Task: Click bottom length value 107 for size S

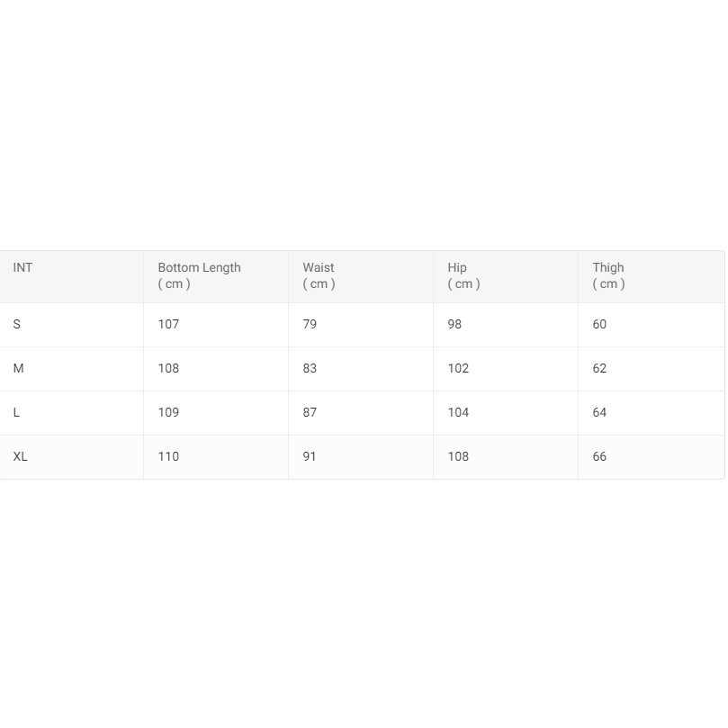Action: 168,324
